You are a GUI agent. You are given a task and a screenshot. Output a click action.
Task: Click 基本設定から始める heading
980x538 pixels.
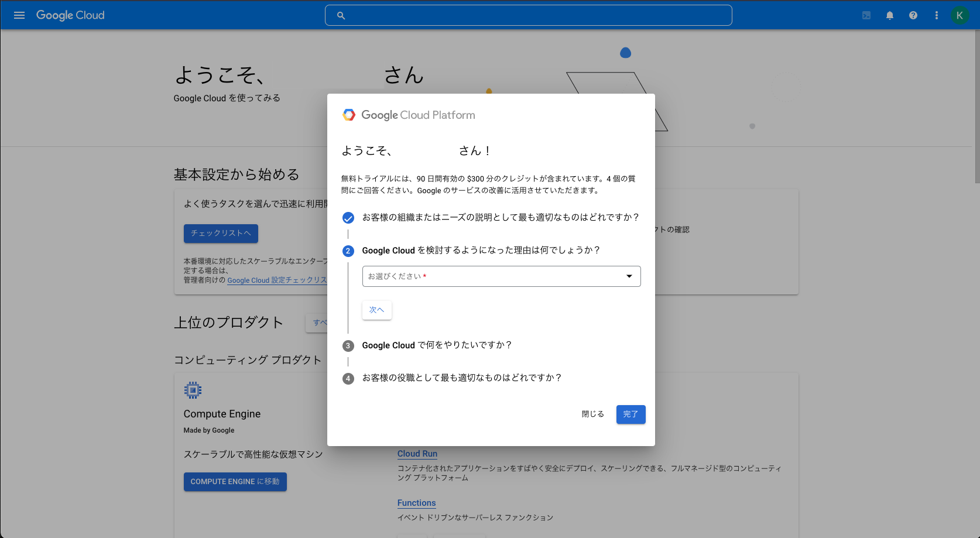point(237,174)
